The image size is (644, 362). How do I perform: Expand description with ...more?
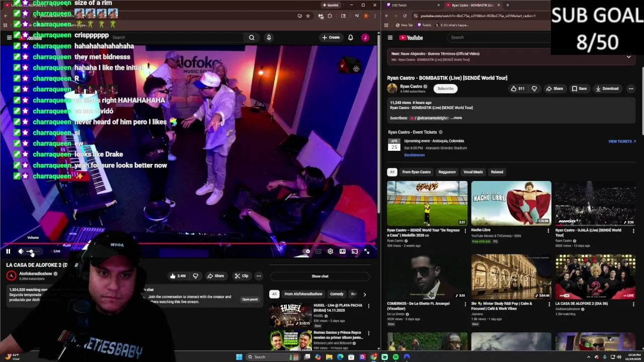[x=456, y=118]
